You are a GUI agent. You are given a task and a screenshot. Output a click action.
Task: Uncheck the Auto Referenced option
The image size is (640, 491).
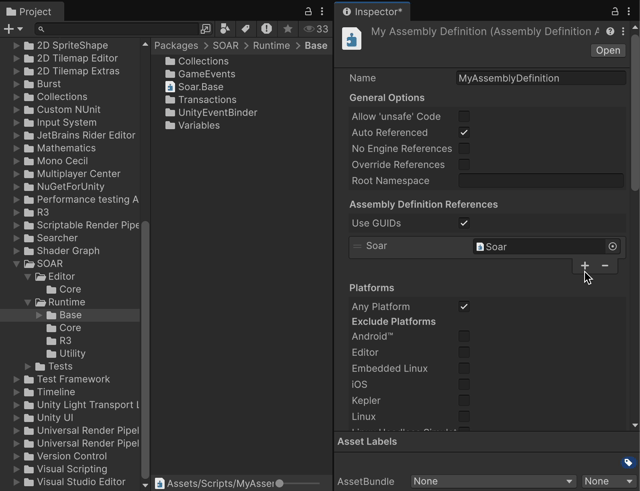(x=464, y=133)
